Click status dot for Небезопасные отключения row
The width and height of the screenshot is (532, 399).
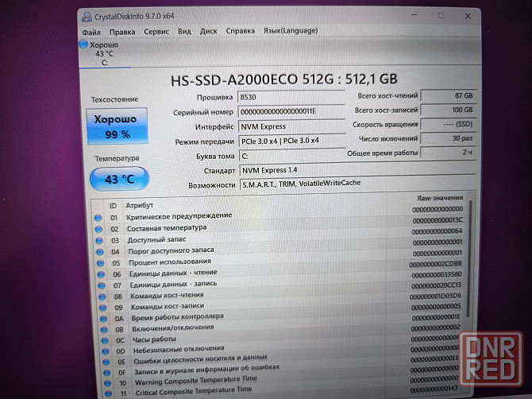pos(106,351)
